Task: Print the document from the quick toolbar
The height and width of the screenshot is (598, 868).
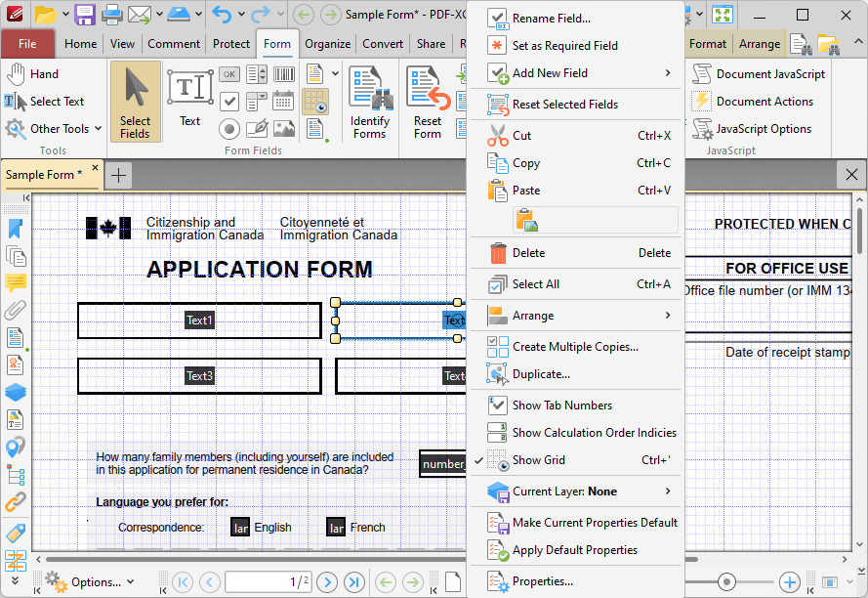Action: [111, 15]
